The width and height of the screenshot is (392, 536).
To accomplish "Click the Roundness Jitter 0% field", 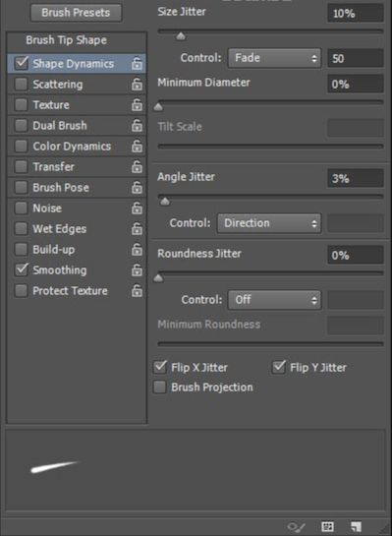I will pyautogui.click(x=356, y=255).
